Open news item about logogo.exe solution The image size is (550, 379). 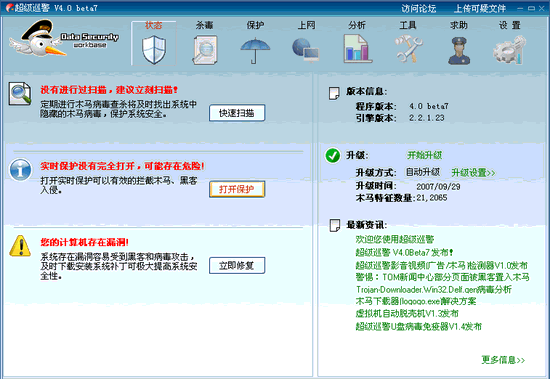(416, 301)
